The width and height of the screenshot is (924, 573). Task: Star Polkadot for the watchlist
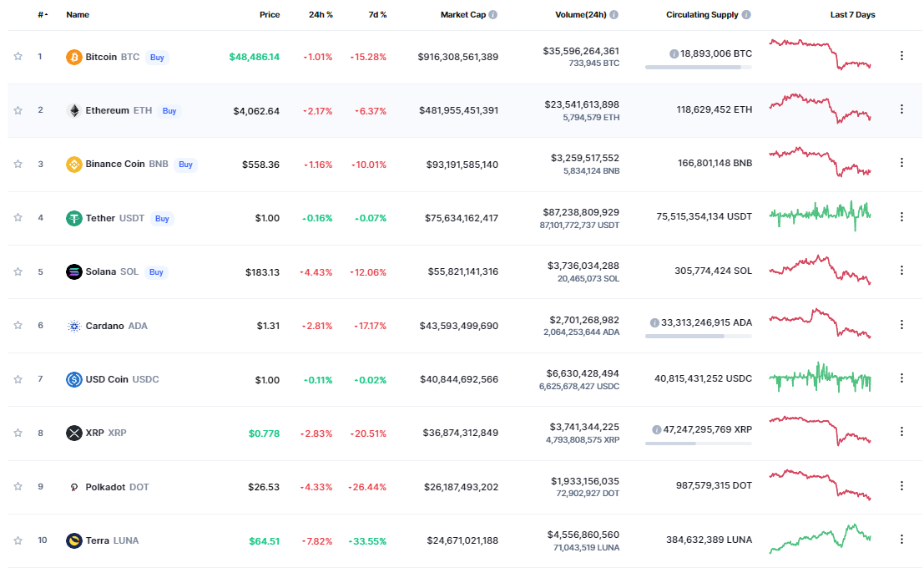tap(18, 486)
